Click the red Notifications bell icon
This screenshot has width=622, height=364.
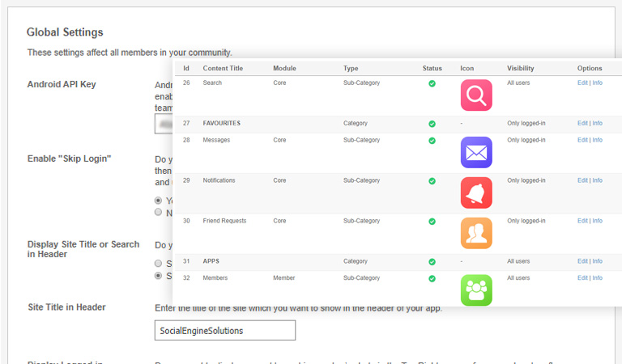476,193
